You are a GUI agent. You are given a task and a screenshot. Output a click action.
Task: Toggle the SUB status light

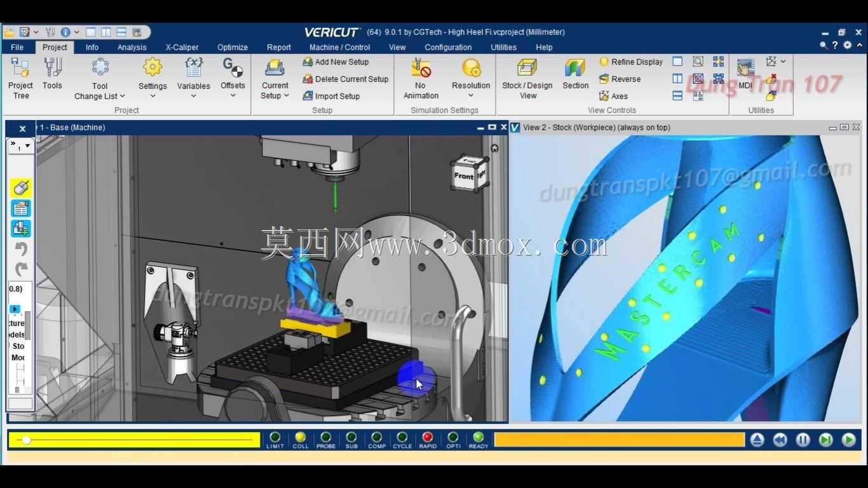click(351, 437)
